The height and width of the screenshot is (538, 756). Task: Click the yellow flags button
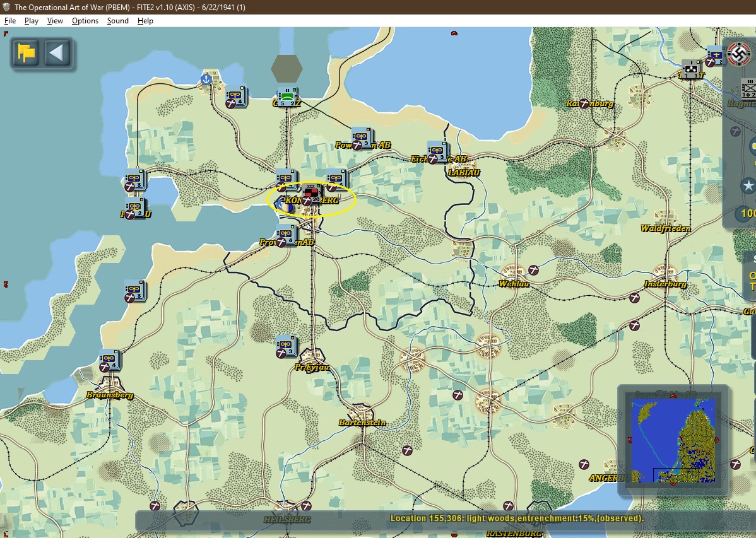pyautogui.click(x=27, y=52)
